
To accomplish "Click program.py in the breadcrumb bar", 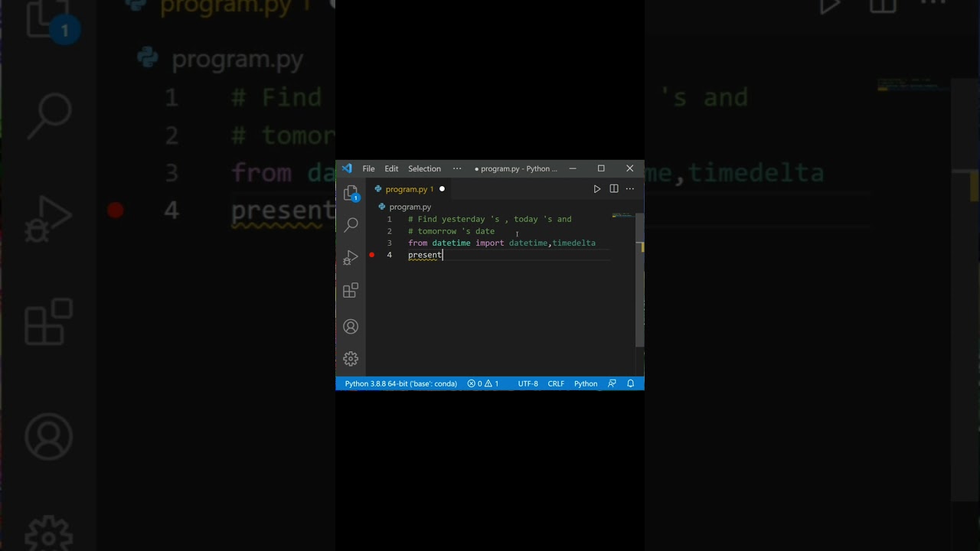I will click(x=410, y=207).
